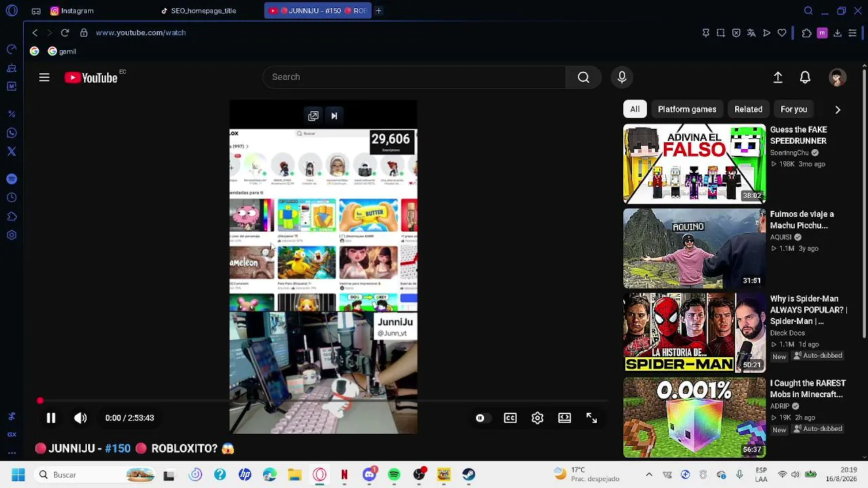
Task: Add page to bookmarks with the heart
Action: [782, 33]
